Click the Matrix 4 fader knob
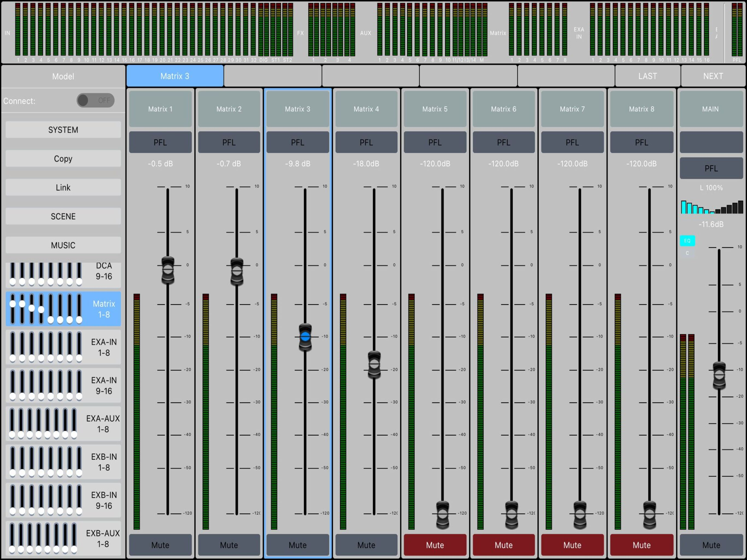This screenshot has width=747, height=560. click(374, 364)
